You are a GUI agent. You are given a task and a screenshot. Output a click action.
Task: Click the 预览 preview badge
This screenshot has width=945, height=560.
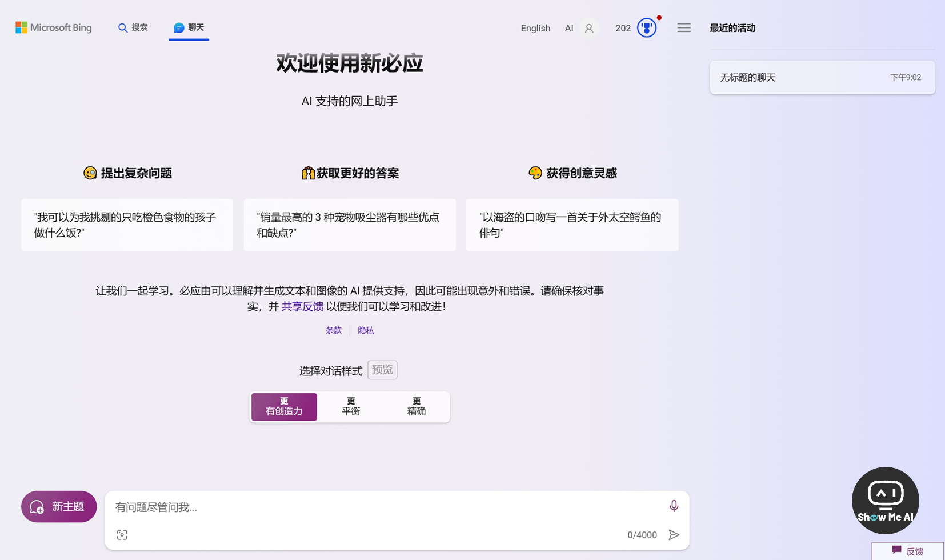click(382, 370)
